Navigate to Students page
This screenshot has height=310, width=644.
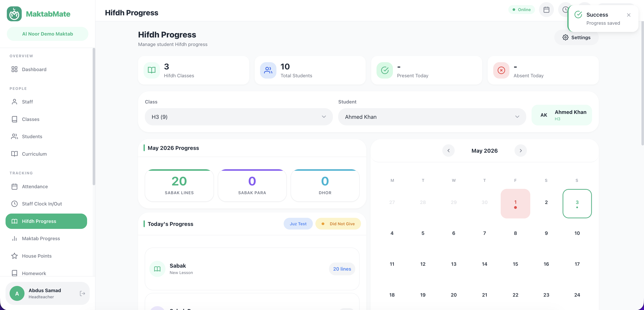(x=46, y=136)
